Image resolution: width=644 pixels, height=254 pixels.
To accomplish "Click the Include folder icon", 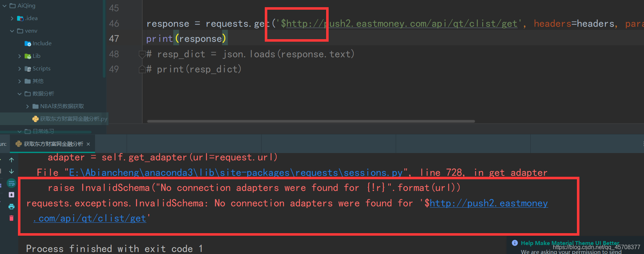I will (x=28, y=43).
